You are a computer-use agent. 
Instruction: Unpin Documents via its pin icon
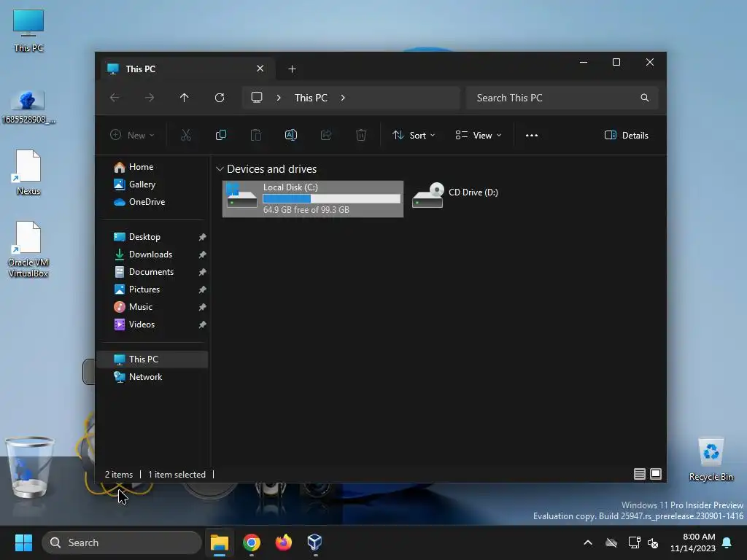[x=203, y=272]
